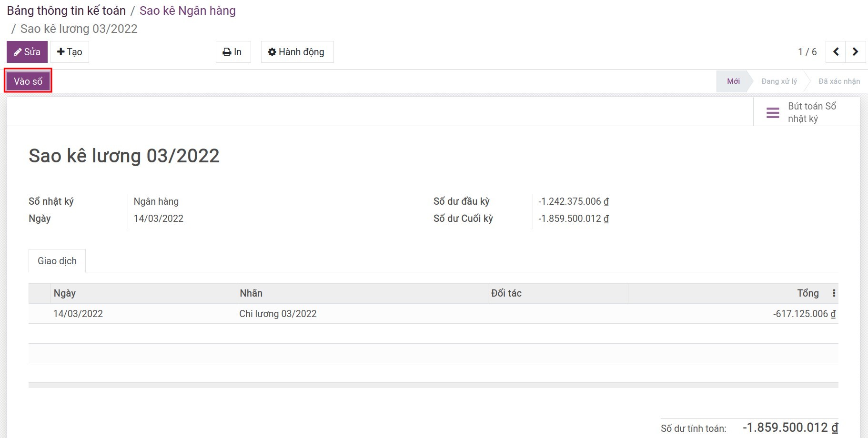Go to previous record with left chevron
Viewport: 868px width, 438px height.
(836, 52)
